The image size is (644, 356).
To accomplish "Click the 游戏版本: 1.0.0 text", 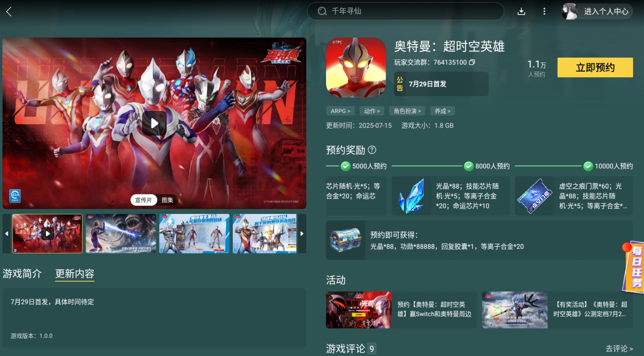I will [x=32, y=336].
